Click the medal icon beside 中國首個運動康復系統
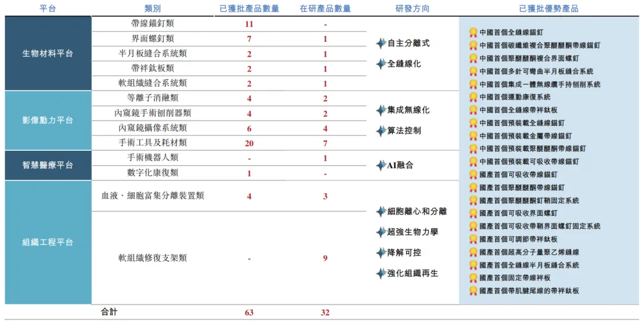Viewport: 644px width, 323px height. (473, 97)
